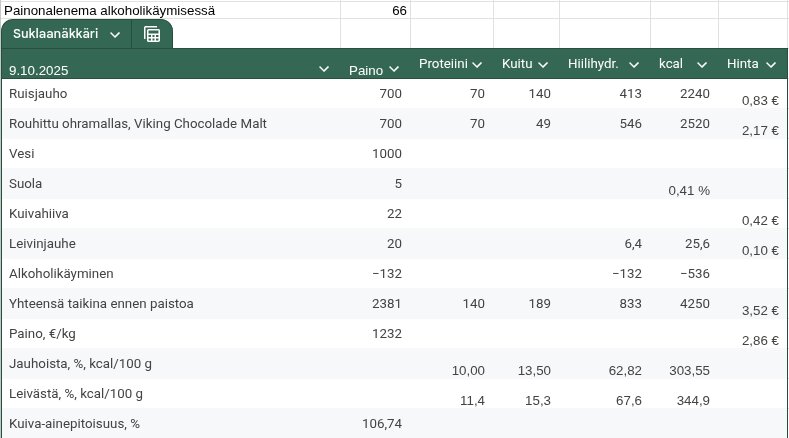Click the Suola percentage cell 0,41 %

point(688,189)
